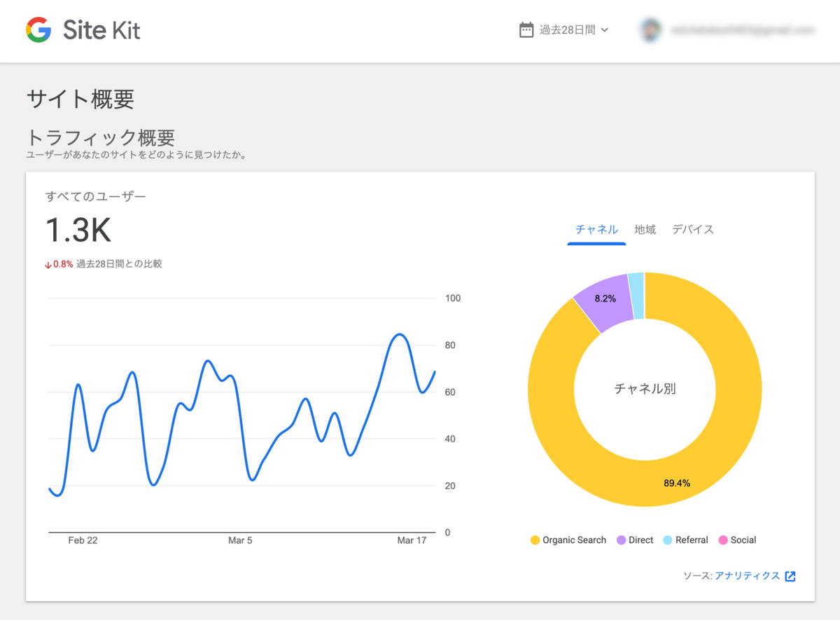This screenshot has width=840, height=620.
Task: Click the external link icon beside アナリティクス
Action: [x=790, y=576]
